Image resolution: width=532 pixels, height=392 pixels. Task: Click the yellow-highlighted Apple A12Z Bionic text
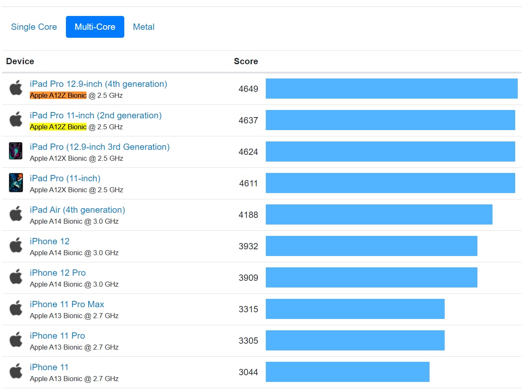click(58, 127)
